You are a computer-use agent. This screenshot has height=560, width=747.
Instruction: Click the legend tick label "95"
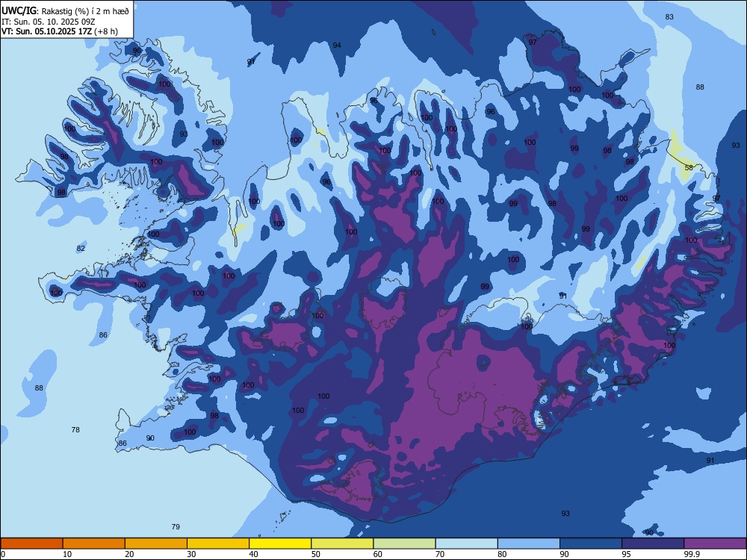pyautogui.click(x=626, y=554)
